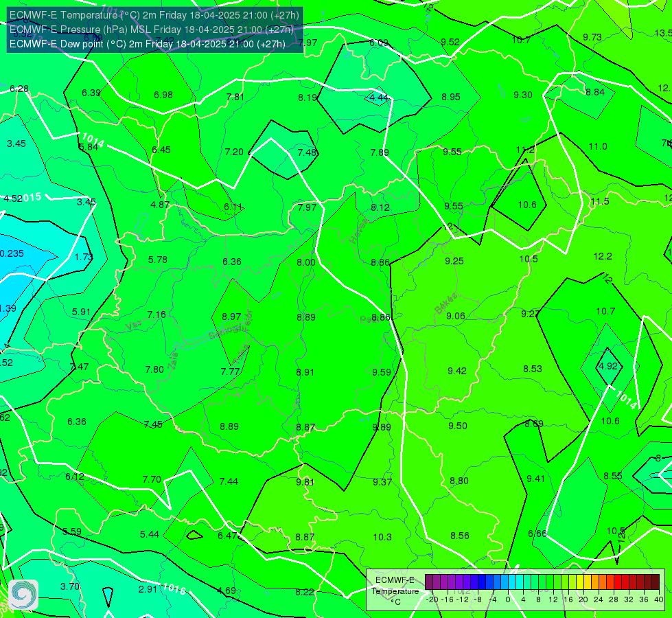The height and width of the screenshot is (618, 672).
Task: Click the 9.81 grid value
Action: [305, 482]
